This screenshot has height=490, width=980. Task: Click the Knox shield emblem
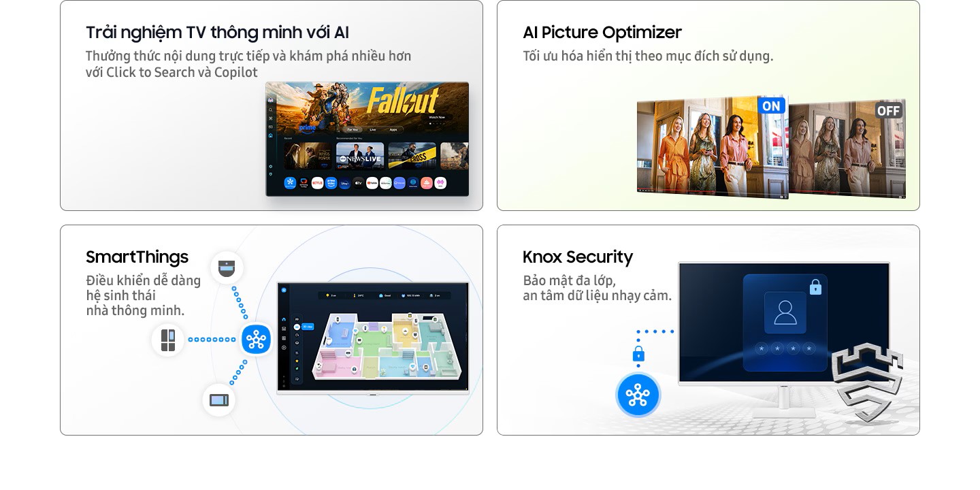click(x=868, y=381)
